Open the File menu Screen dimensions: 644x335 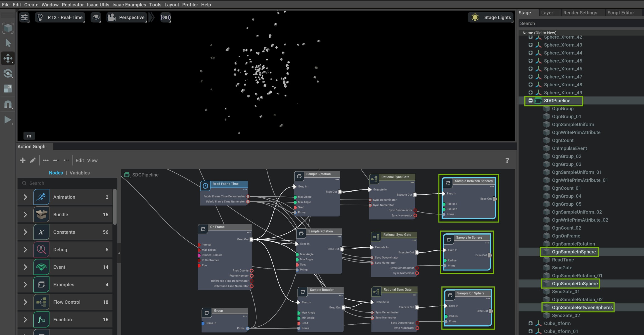pos(6,4)
